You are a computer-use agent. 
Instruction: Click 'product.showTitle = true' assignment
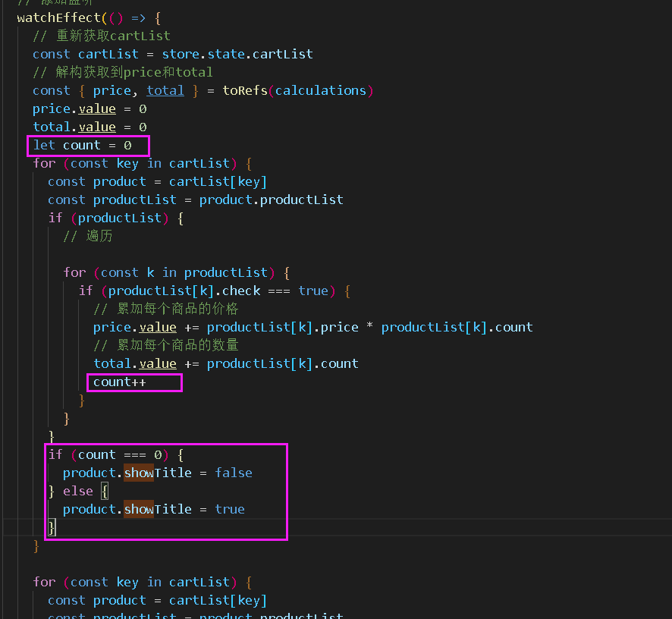(154, 509)
